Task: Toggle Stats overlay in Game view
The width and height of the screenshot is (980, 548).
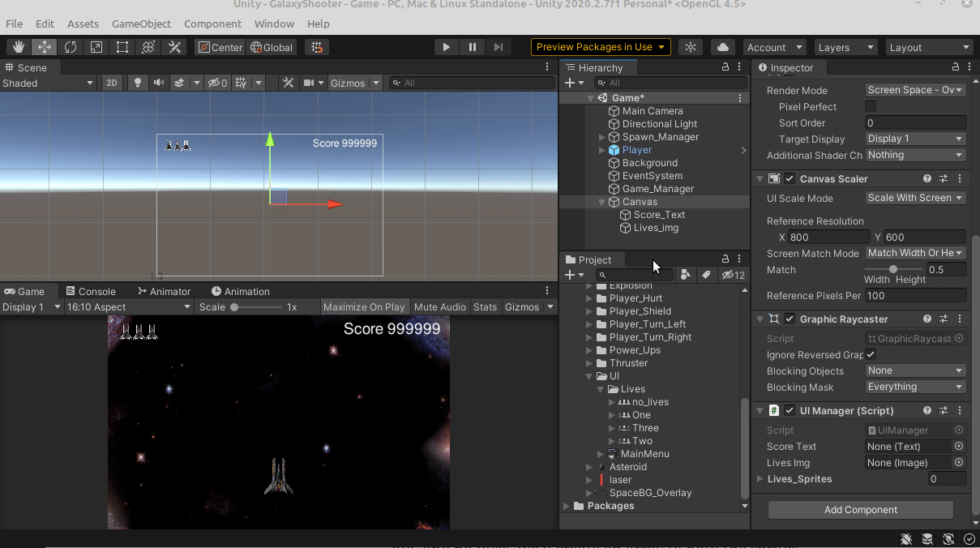Action: [x=485, y=307]
